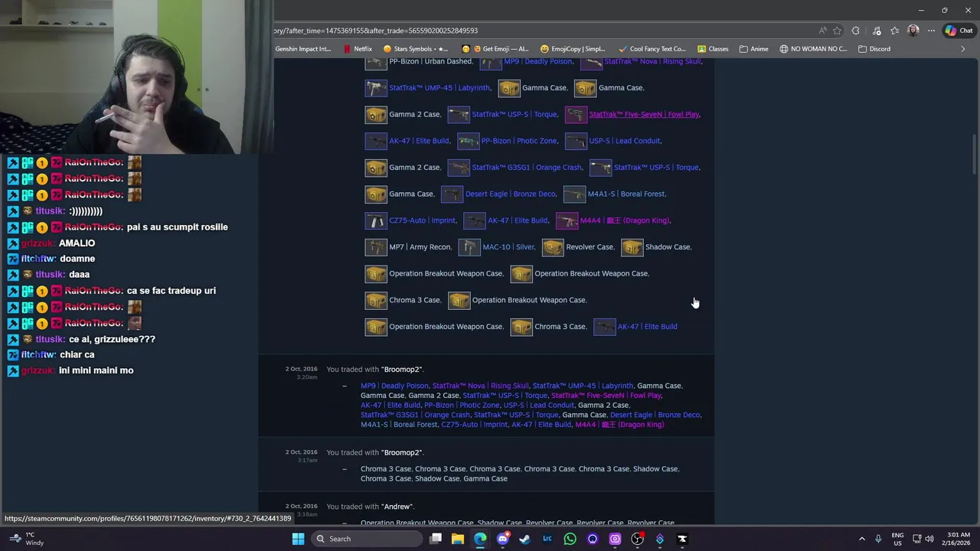Open clock and date panel
Image resolution: width=980 pixels, height=551 pixels.
[x=958, y=539]
